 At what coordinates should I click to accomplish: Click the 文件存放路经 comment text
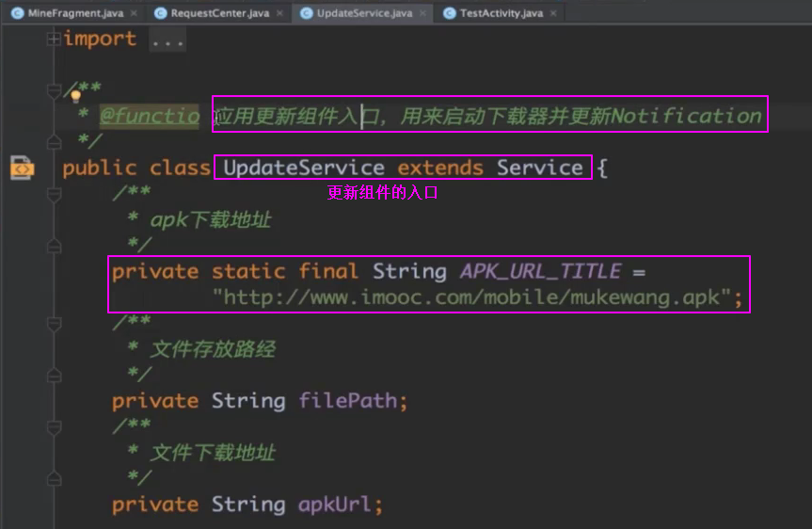(x=213, y=349)
